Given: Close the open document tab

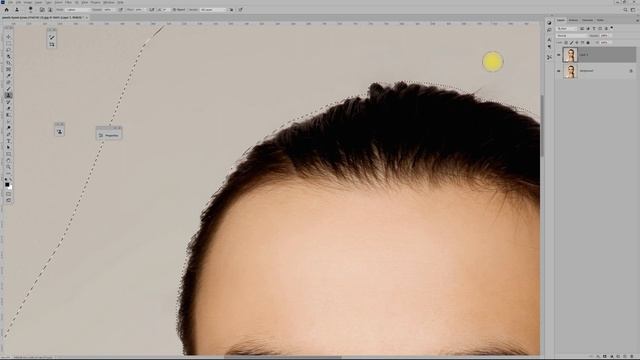Looking at the screenshot, I should point(87,18).
